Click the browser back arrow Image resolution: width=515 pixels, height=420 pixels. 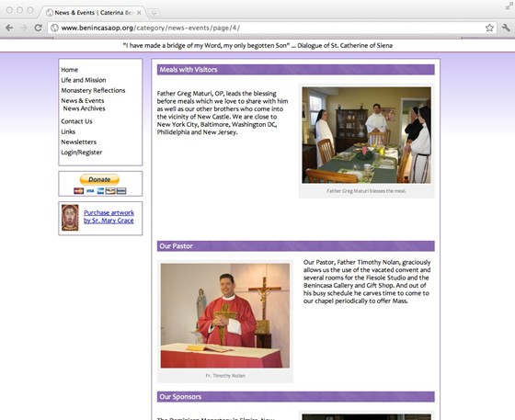[9, 28]
